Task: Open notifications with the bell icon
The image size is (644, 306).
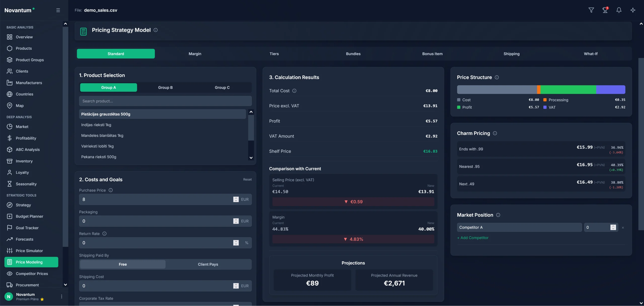Action: tap(619, 10)
